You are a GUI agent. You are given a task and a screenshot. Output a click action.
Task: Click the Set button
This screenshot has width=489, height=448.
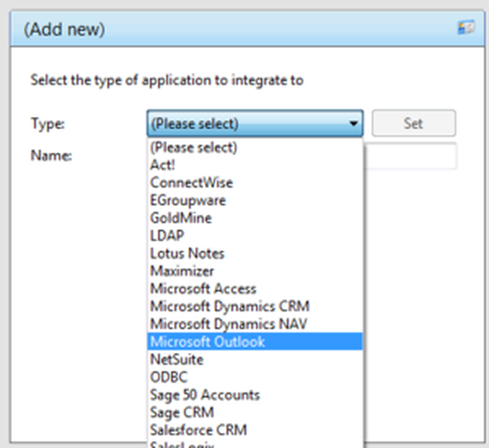414,123
